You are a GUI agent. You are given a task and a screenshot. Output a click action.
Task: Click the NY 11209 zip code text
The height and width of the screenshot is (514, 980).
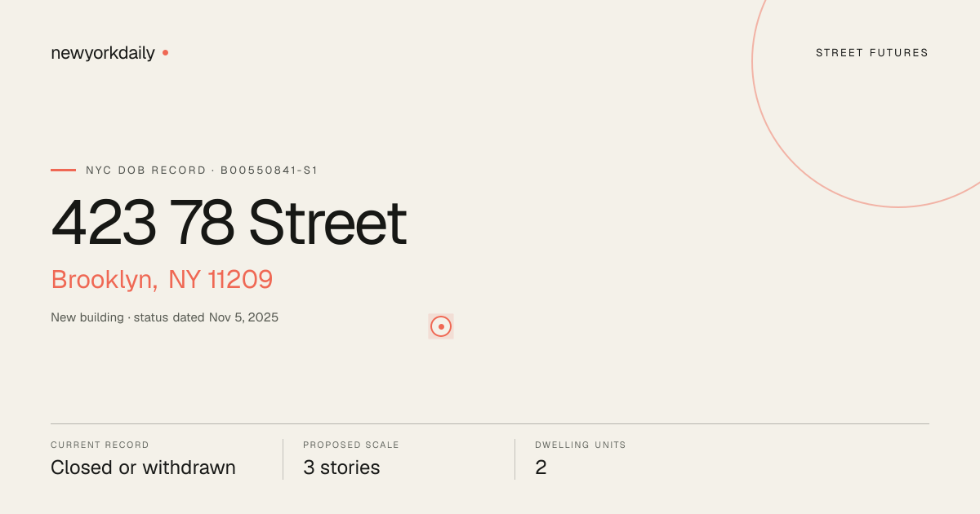[x=220, y=280]
